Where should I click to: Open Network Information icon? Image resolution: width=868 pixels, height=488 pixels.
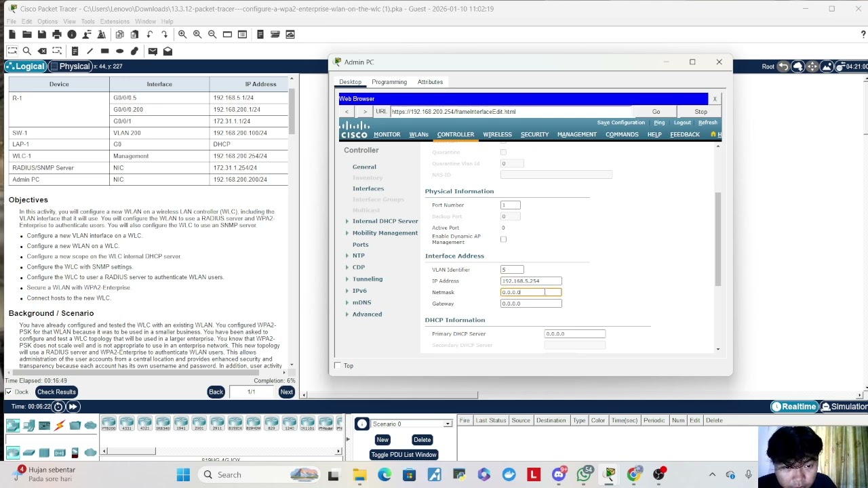(71, 35)
